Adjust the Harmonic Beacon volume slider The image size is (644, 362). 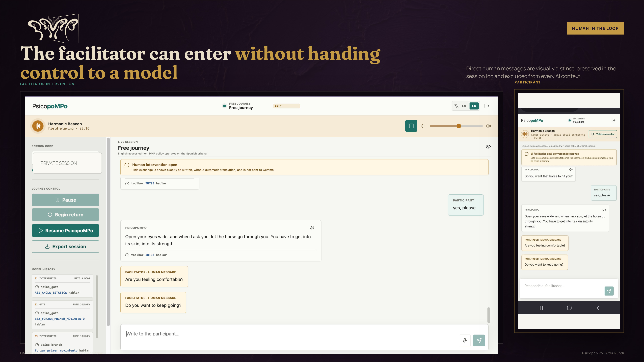[x=456, y=126]
